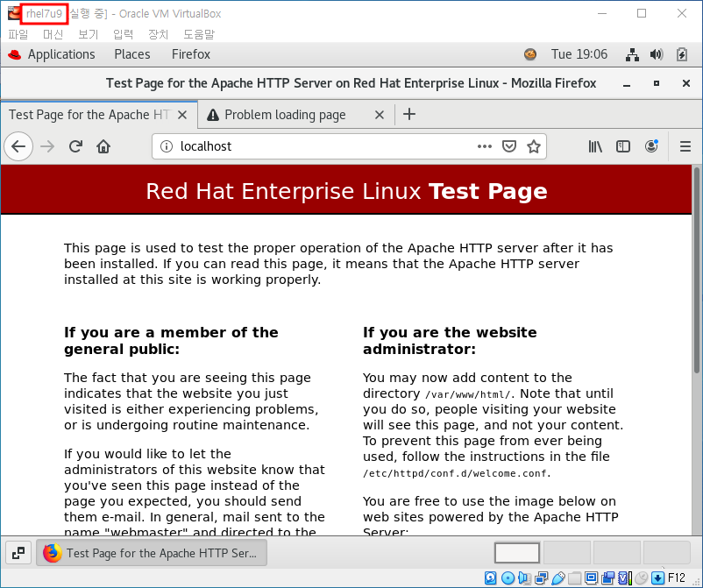Click the /var/www/html/ path text

467,394
